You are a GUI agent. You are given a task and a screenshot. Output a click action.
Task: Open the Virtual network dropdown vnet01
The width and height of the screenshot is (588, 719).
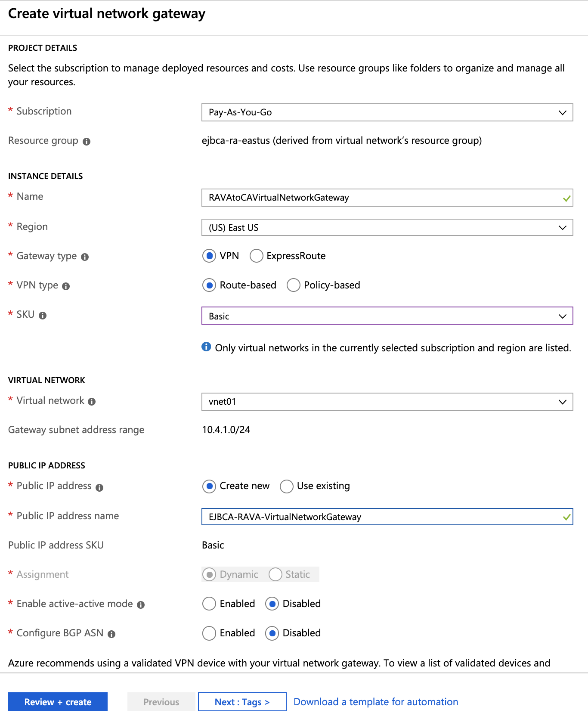click(387, 402)
